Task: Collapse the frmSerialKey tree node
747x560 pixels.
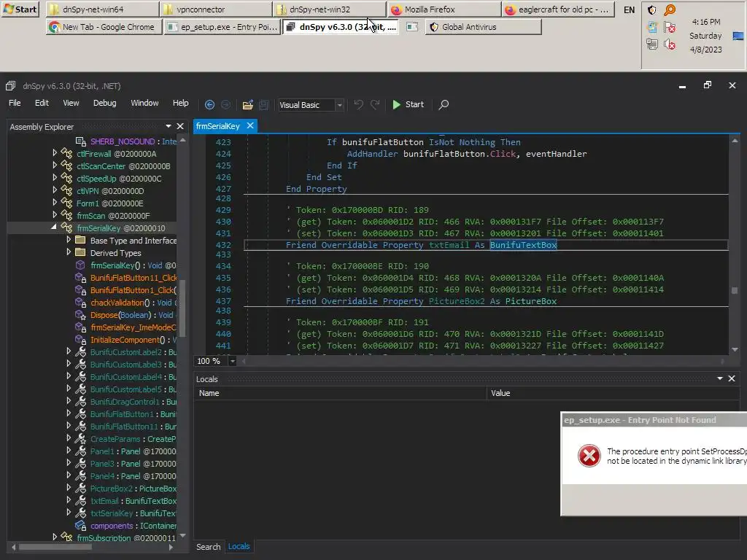Action: tap(54, 227)
